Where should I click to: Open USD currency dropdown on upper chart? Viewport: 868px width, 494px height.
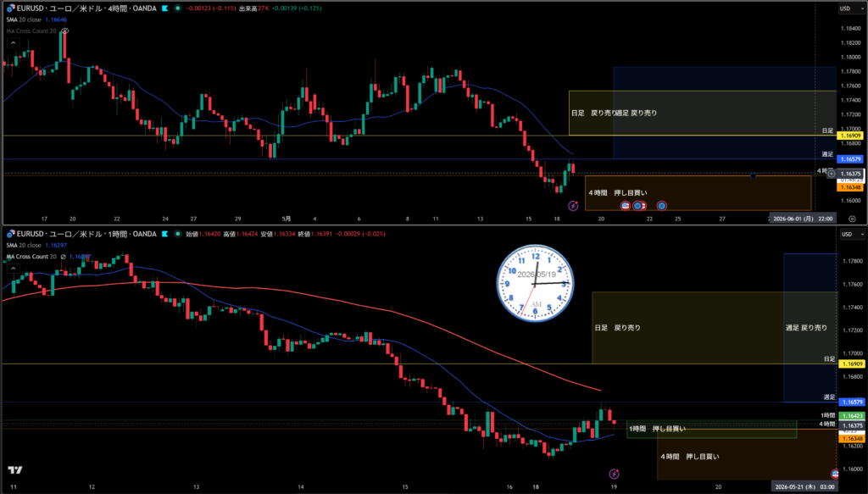pos(851,8)
